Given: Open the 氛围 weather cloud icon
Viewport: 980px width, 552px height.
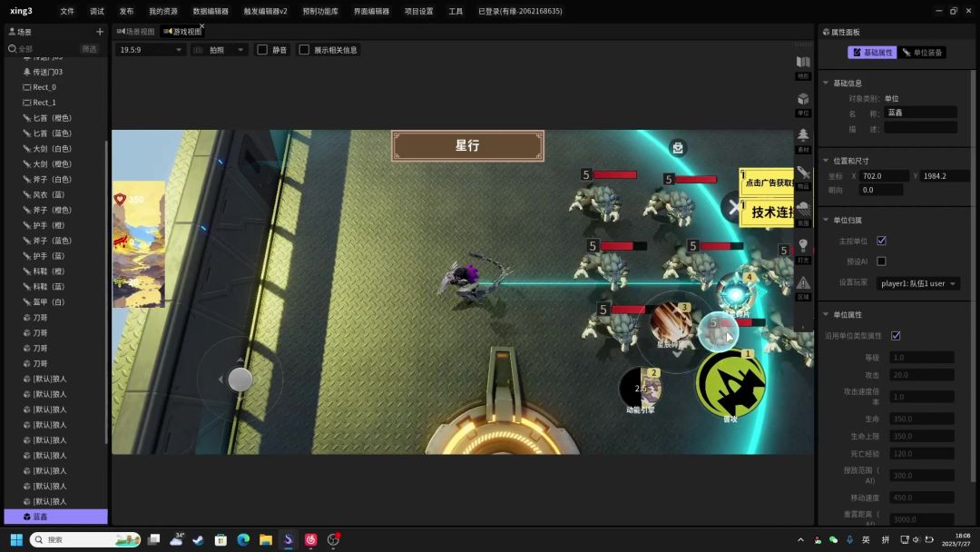Looking at the screenshot, I should 803,210.
